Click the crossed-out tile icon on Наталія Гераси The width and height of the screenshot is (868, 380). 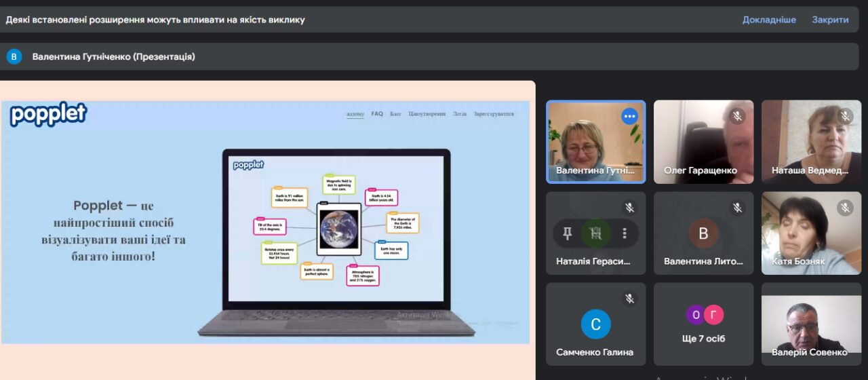pyautogui.click(x=596, y=233)
